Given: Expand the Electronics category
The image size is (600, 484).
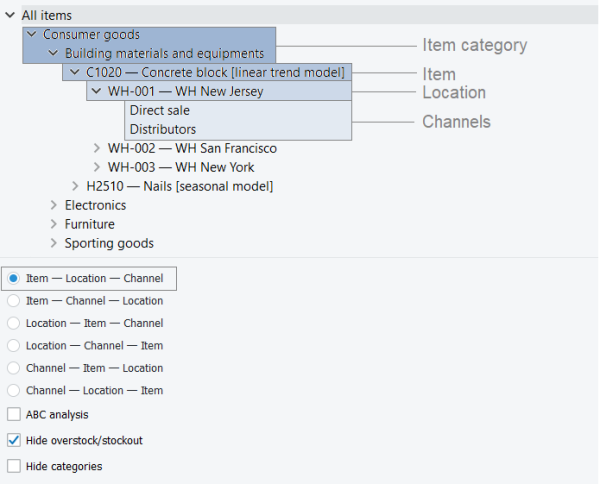Looking at the screenshot, I should [x=53, y=206].
